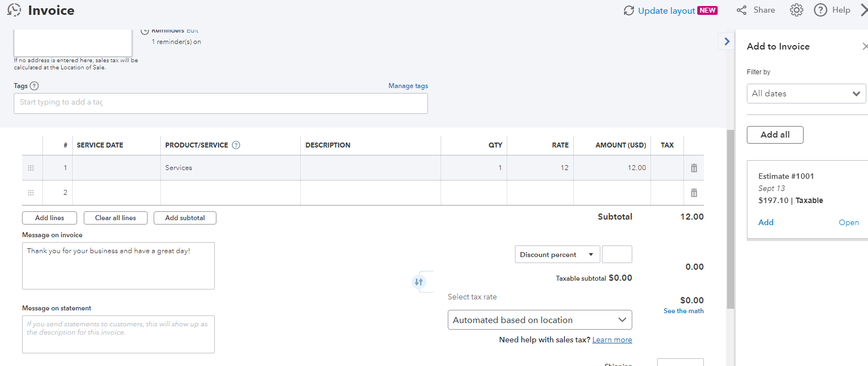Click the Update layout link

click(x=666, y=10)
